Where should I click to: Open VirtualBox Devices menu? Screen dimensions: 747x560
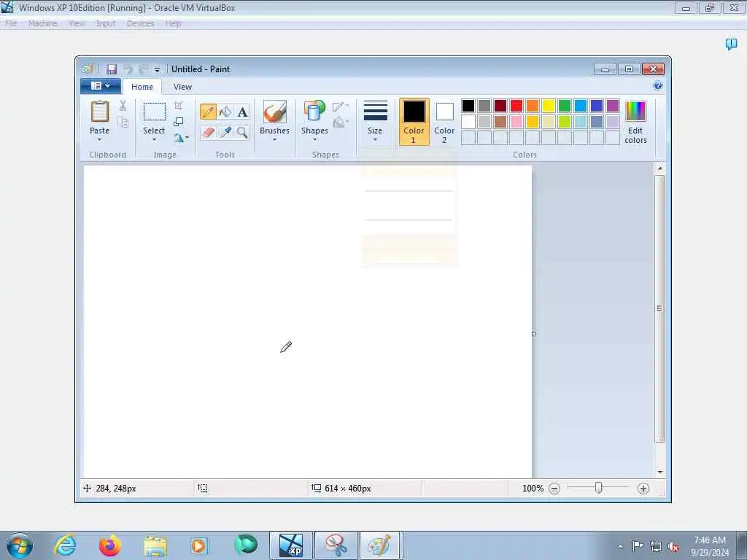[x=141, y=23]
